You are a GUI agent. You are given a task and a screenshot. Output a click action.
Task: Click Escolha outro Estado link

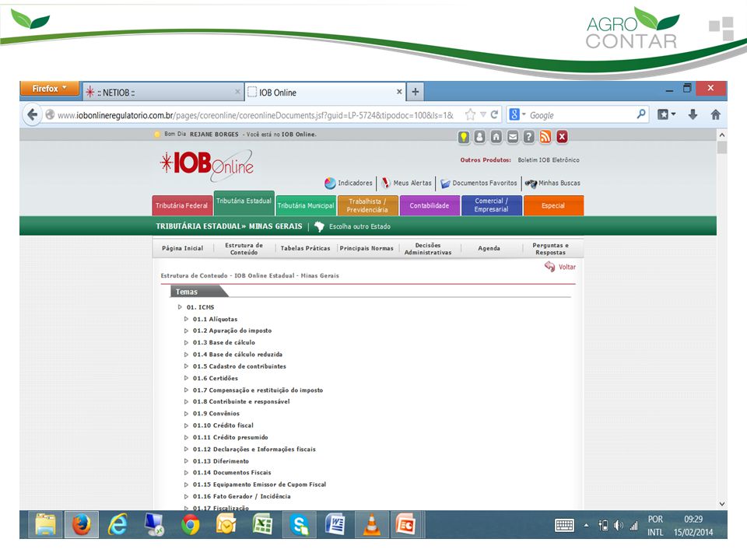(359, 226)
